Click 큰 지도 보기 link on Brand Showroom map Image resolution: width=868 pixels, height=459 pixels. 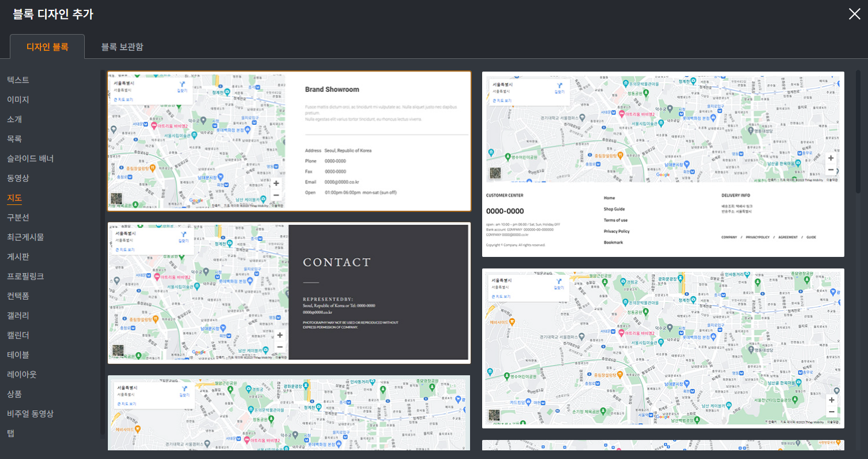[x=123, y=100]
